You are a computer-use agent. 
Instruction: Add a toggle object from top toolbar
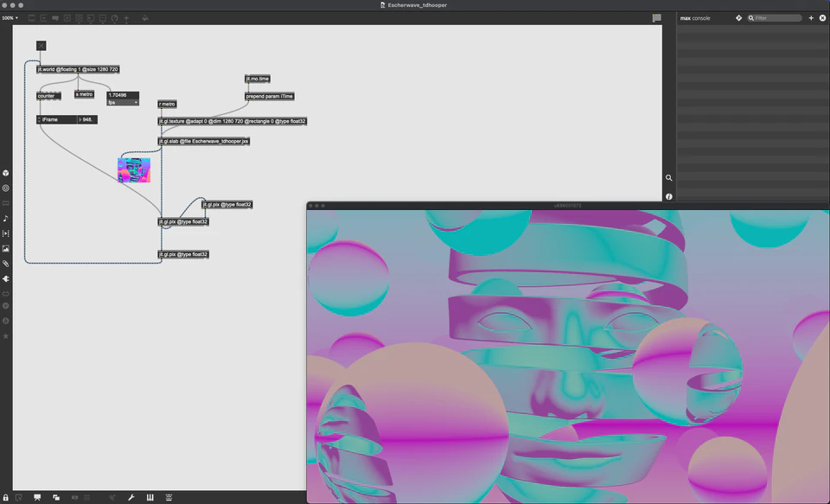[67, 18]
